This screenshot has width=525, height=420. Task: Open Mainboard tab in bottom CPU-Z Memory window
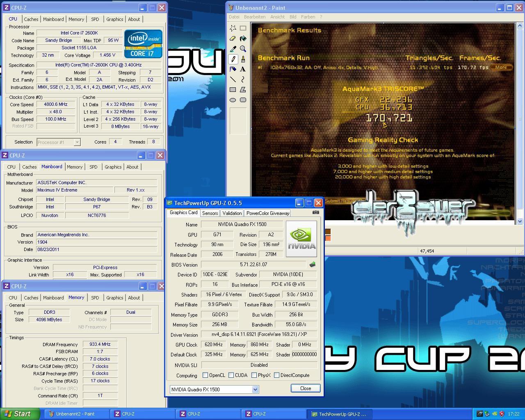tap(53, 298)
